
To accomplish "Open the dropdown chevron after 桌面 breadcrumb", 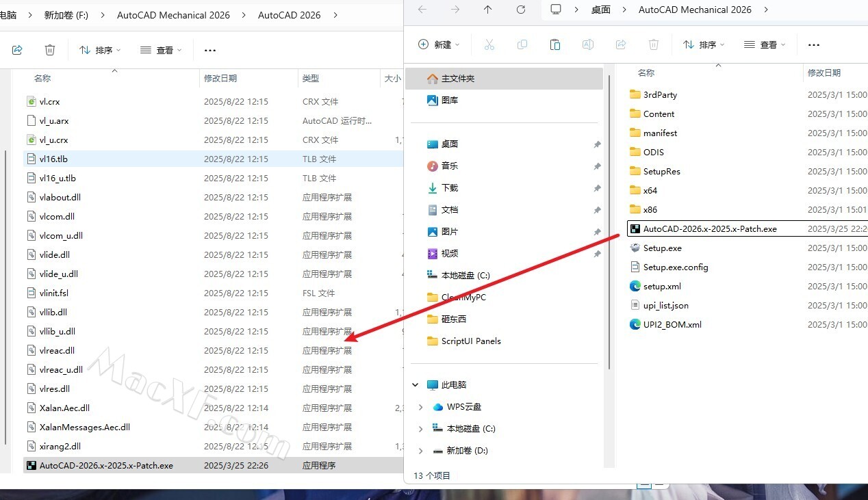I will tap(626, 10).
